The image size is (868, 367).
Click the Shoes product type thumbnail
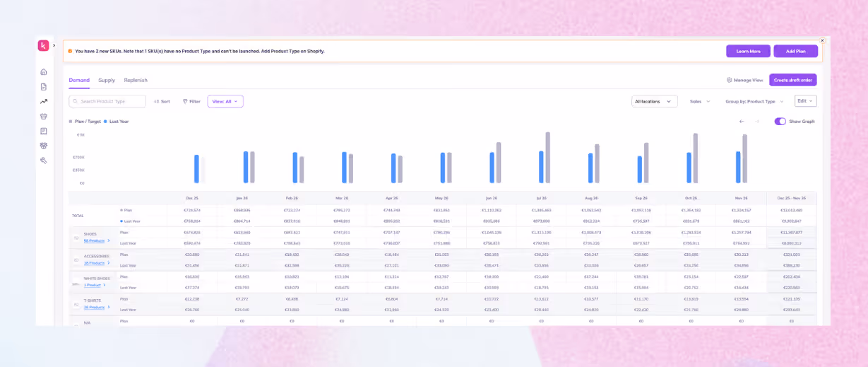(76, 238)
